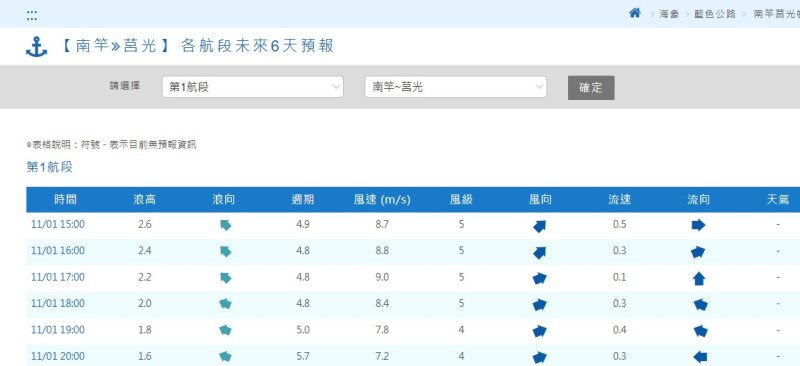800x366 pixels.
Task: Click wave height value 2.6
Action: (x=144, y=225)
